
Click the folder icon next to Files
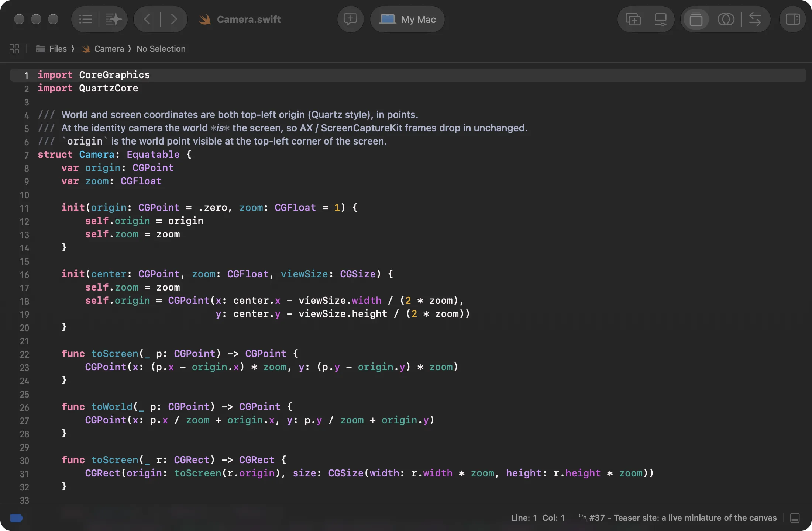pyautogui.click(x=41, y=49)
